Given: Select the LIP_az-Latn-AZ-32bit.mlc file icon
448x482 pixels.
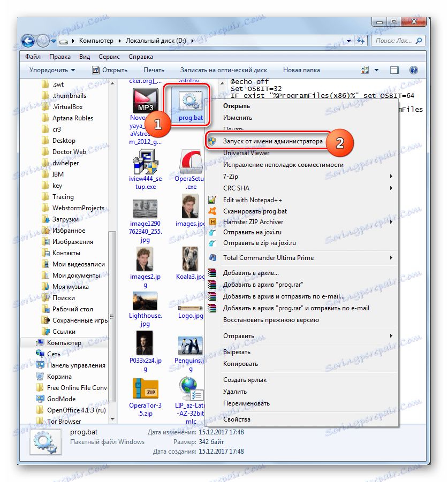Looking at the screenshot, I should [x=191, y=388].
